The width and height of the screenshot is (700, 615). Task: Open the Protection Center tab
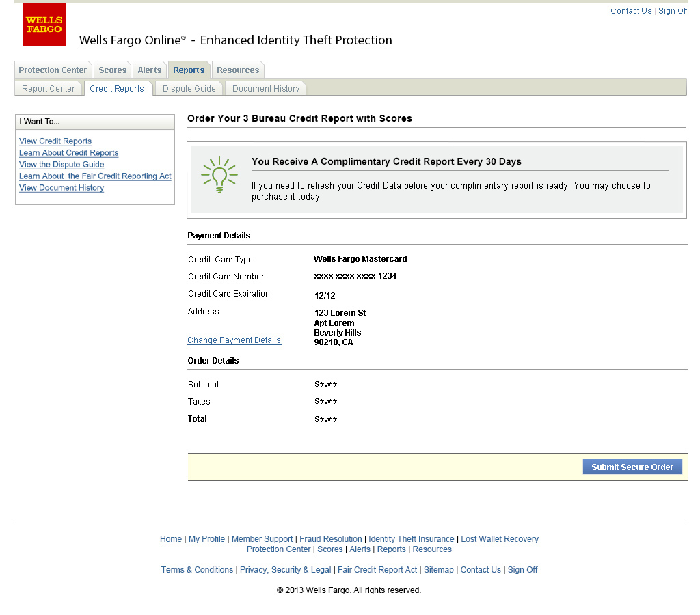coord(53,70)
